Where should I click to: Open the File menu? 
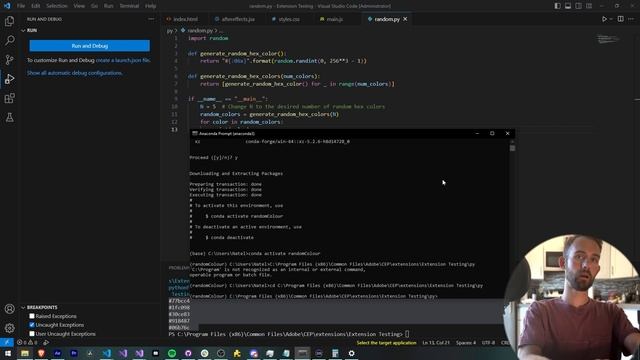21,6
